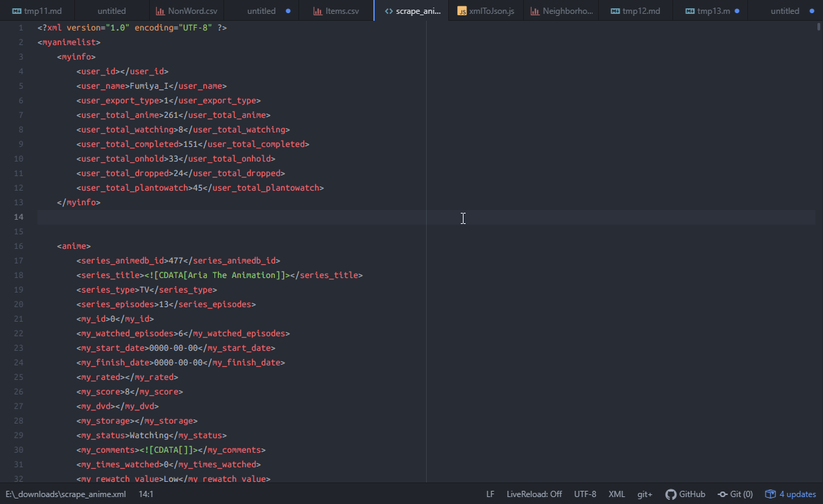Image resolution: width=823 pixels, height=504 pixels.
Task: Open the git+ status bar menu
Action: click(645, 494)
